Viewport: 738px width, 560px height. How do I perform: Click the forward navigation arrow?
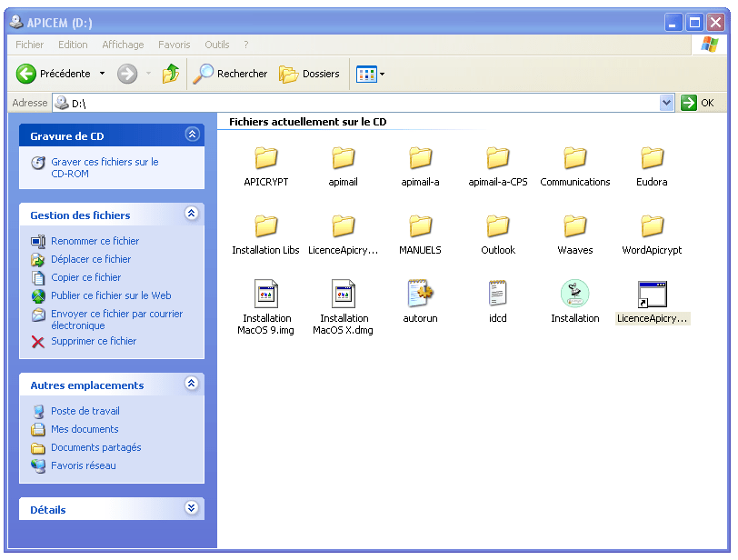tap(127, 74)
